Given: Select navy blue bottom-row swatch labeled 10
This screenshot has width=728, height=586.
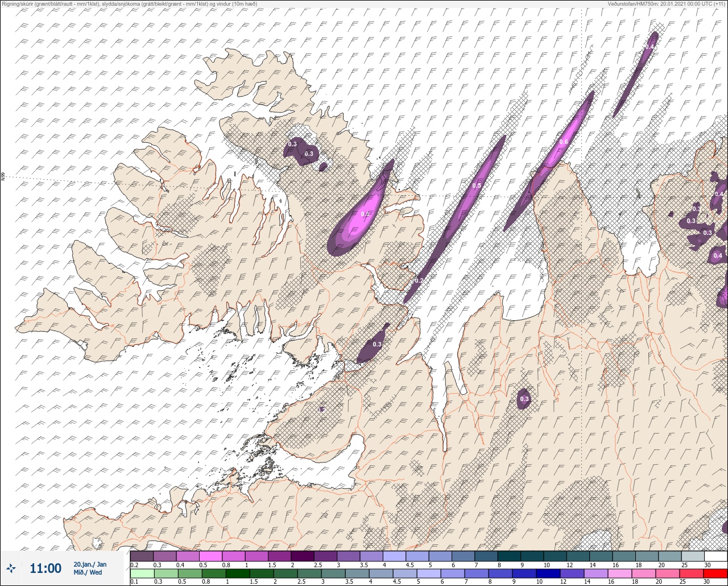Looking at the screenshot, I should coord(548,573).
